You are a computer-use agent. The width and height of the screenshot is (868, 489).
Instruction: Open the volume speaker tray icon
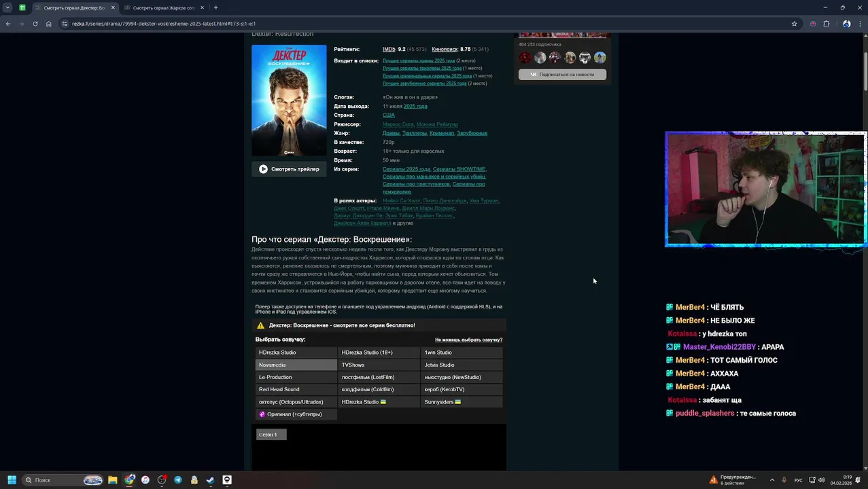point(822,480)
